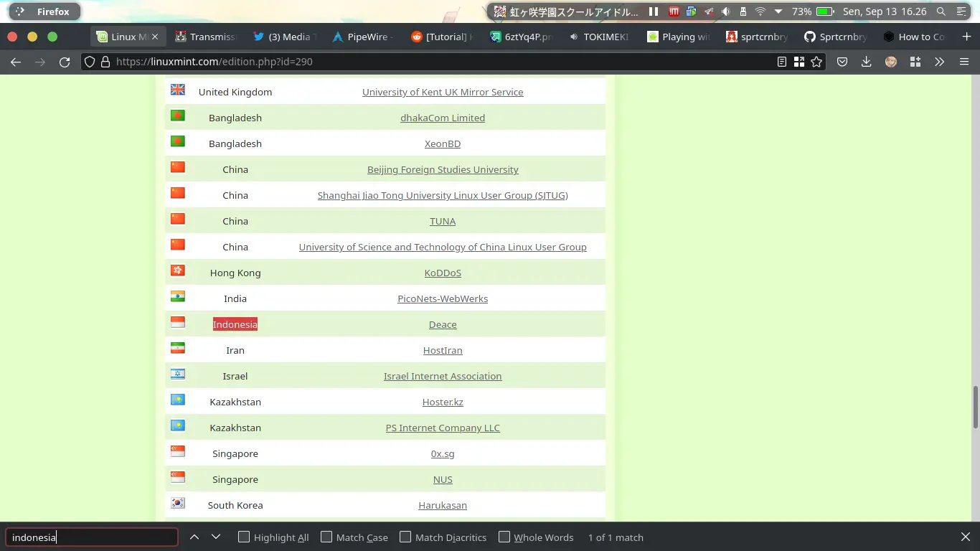The width and height of the screenshot is (980, 551).
Task: Click the highlighted Indonesia cell
Action: click(x=235, y=324)
